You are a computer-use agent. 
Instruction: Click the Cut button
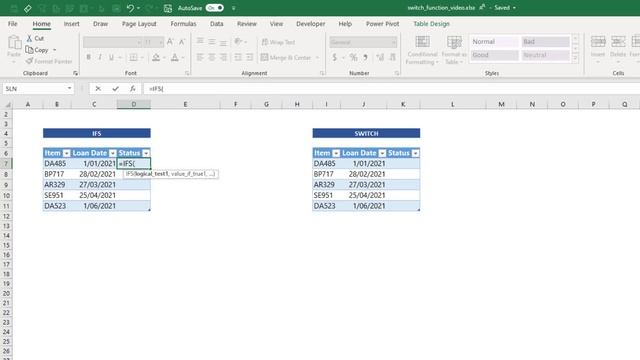click(x=35, y=38)
